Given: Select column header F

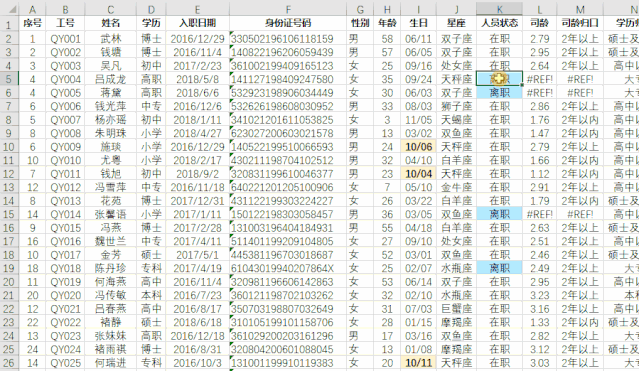Looking at the screenshot, I should click(x=288, y=9).
